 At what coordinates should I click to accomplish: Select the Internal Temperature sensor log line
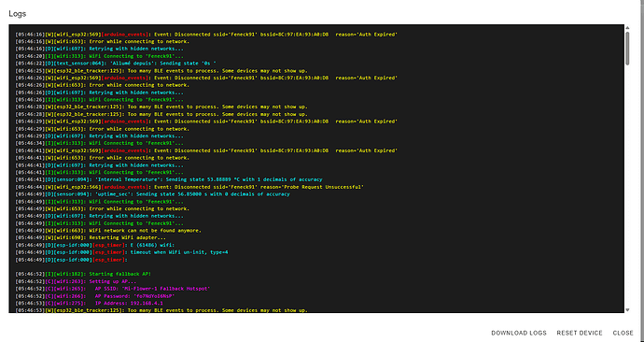[169, 179]
